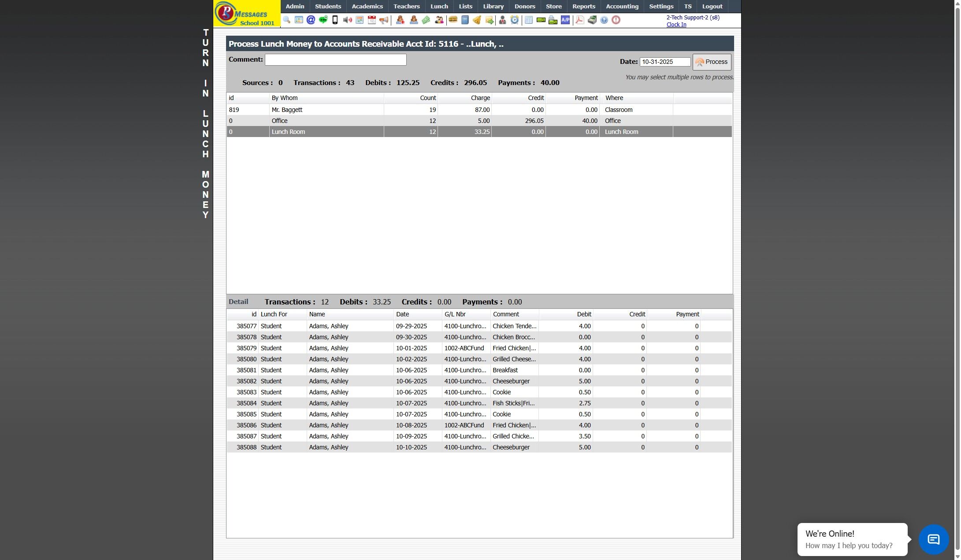Click the Clock In link

676,25
